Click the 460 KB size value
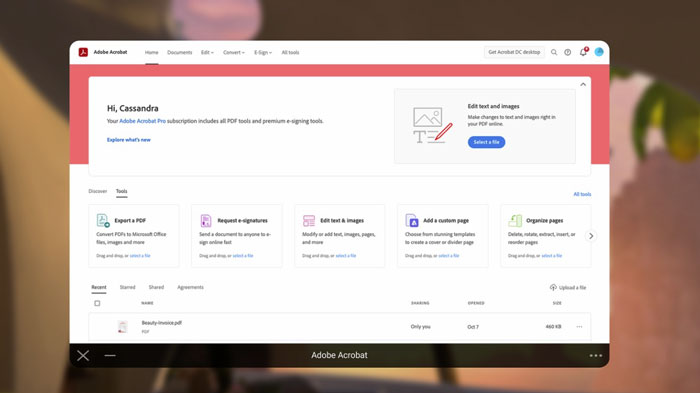Screen dimensions: 700x393 [x=553, y=326]
